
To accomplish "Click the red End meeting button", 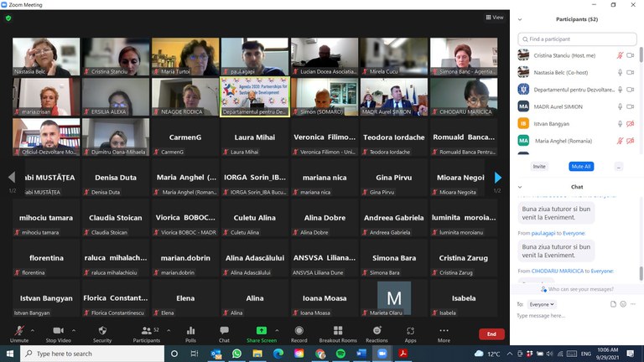I will click(x=491, y=334).
